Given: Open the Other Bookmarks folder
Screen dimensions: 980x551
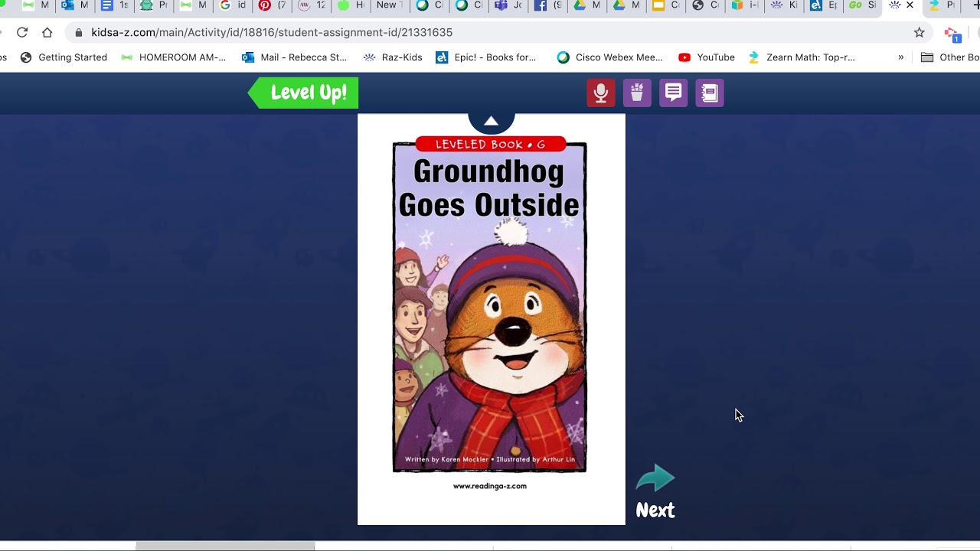Looking at the screenshot, I should pyautogui.click(x=950, y=57).
